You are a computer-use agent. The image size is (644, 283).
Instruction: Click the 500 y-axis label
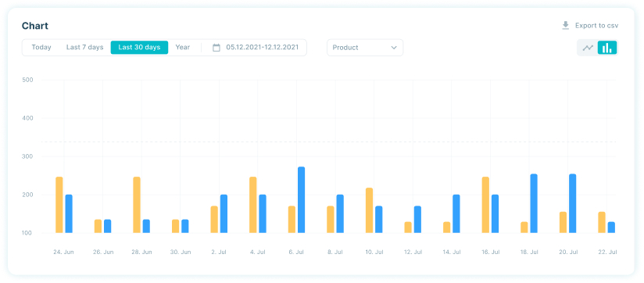click(27, 80)
